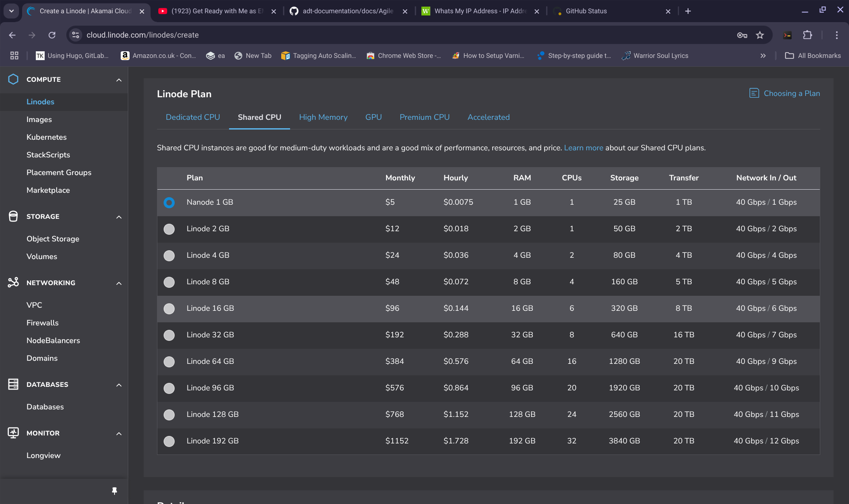849x504 pixels.
Task: Click the Networking nodes icon
Action: 13,282
